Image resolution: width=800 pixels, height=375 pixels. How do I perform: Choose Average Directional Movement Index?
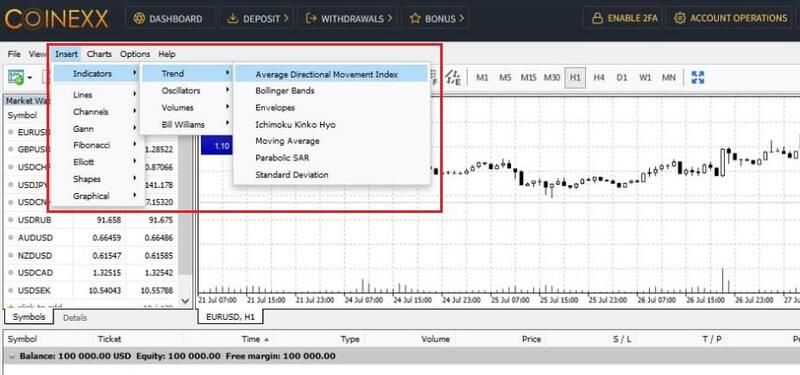tap(331, 74)
